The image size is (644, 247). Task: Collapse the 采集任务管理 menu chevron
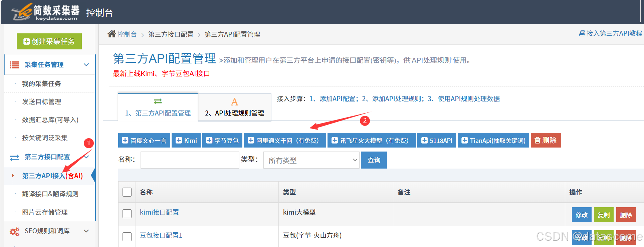86,65
